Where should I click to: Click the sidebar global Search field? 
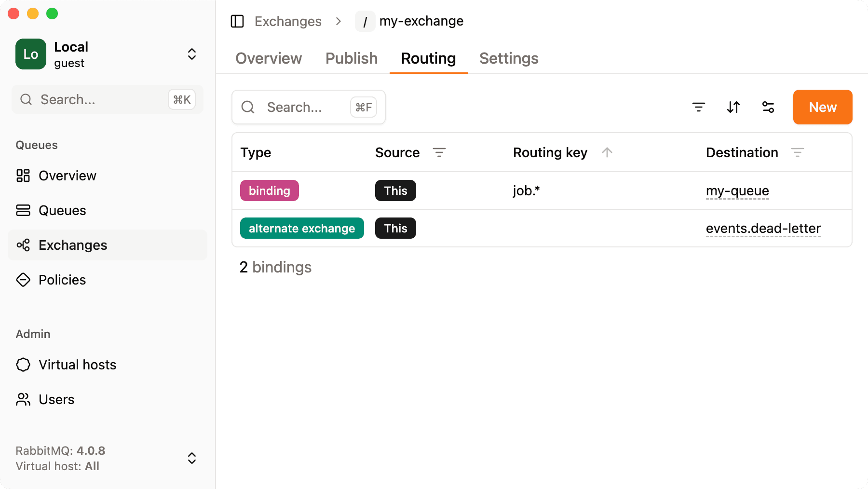108,99
